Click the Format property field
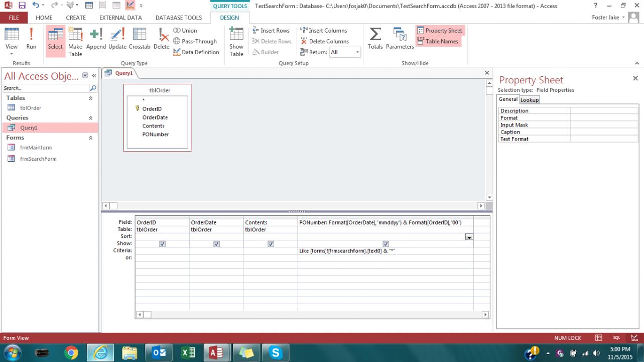 click(604, 118)
